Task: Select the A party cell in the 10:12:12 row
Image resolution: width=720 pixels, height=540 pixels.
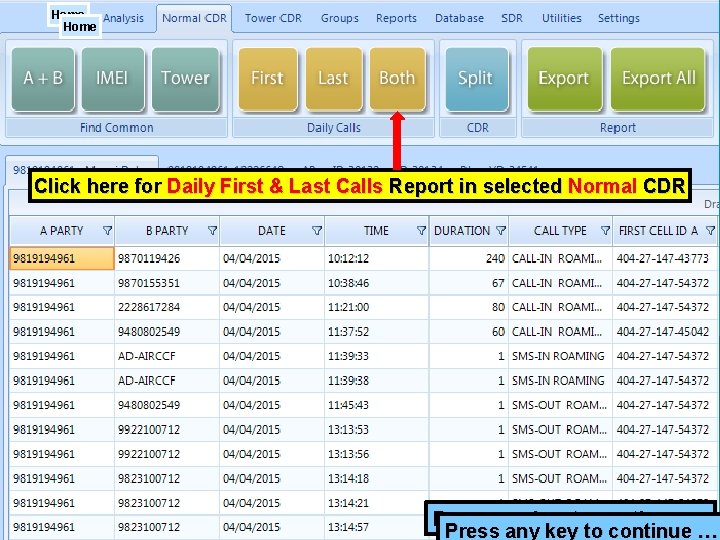Action: [62, 259]
